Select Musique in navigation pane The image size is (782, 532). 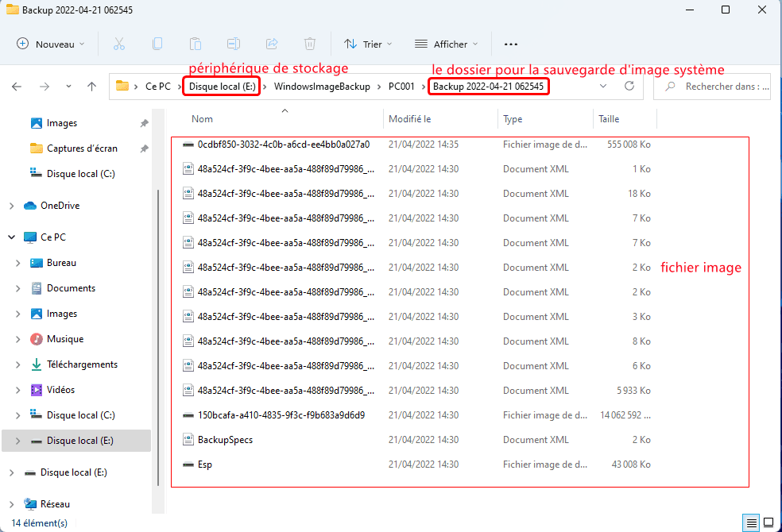pos(65,339)
